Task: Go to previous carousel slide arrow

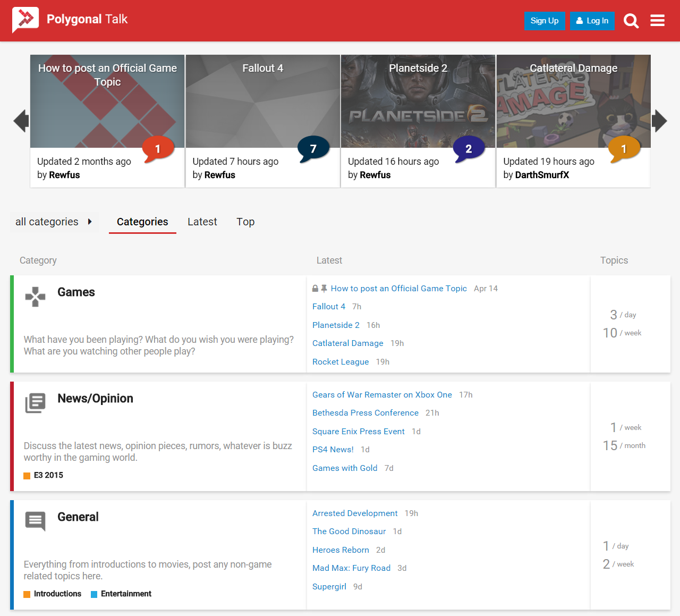Action: coord(21,121)
